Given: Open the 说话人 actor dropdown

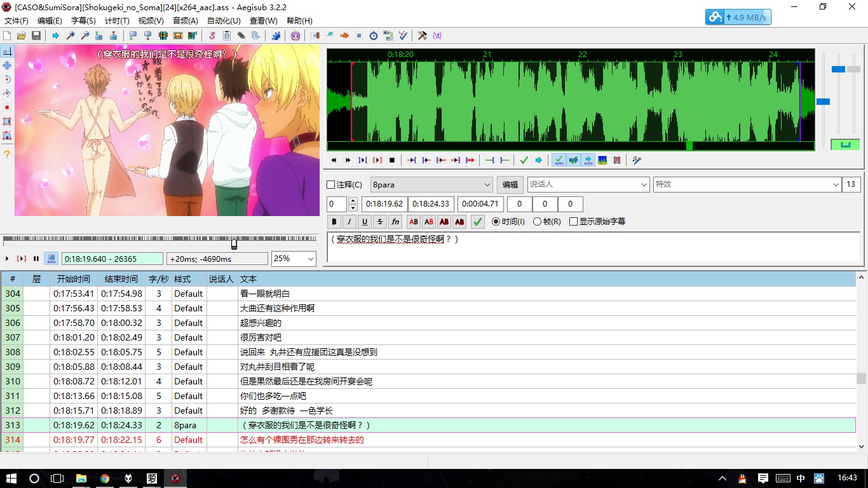Looking at the screenshot, I should coord(588,184).
